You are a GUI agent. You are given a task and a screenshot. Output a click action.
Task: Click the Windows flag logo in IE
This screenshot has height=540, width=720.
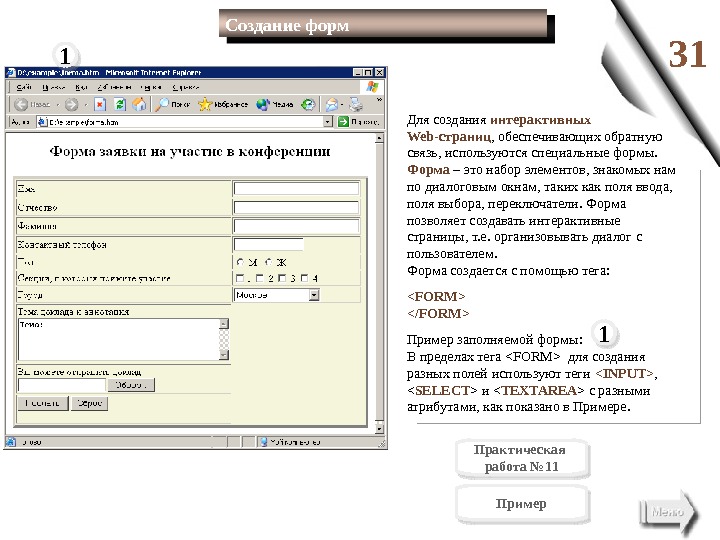pos(372,87)
